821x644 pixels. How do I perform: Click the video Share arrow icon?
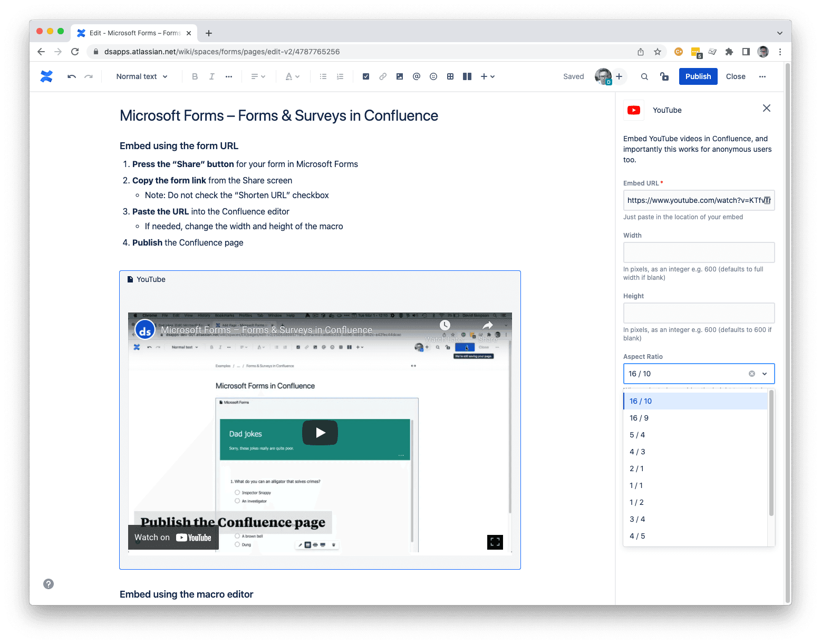488,326
